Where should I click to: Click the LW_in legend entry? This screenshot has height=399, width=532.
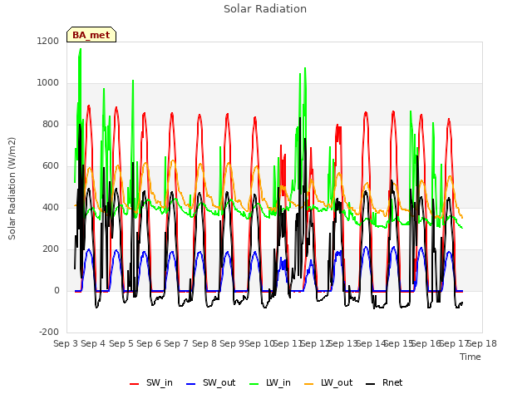[270, 383]
